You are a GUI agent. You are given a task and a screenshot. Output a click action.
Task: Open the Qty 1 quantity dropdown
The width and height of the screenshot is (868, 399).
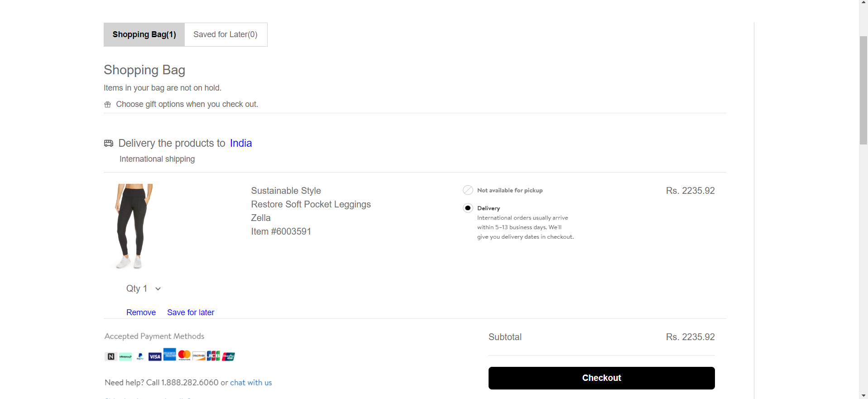[x=144, y=288]
